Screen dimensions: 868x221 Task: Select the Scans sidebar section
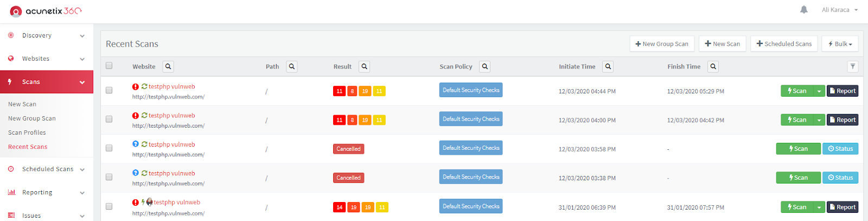(47, 82)
